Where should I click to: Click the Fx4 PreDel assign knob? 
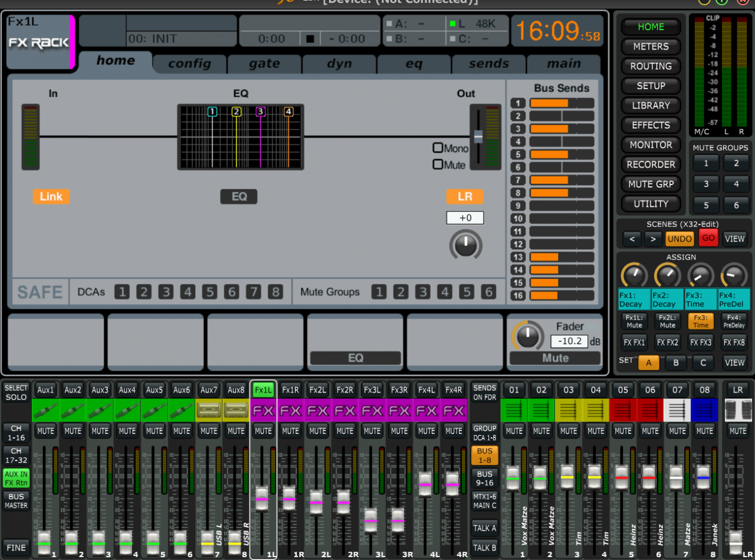click(734, 275)
